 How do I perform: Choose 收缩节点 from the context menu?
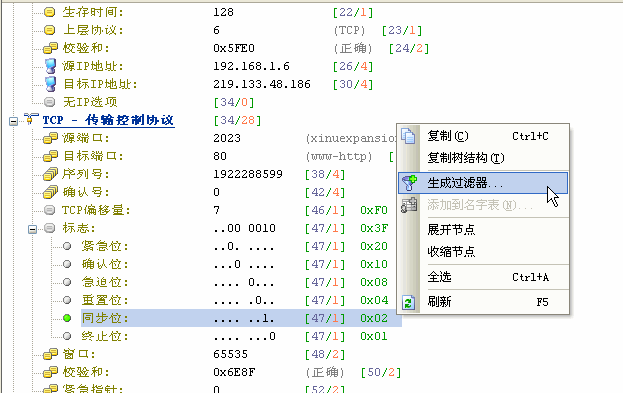click(483, 252)
